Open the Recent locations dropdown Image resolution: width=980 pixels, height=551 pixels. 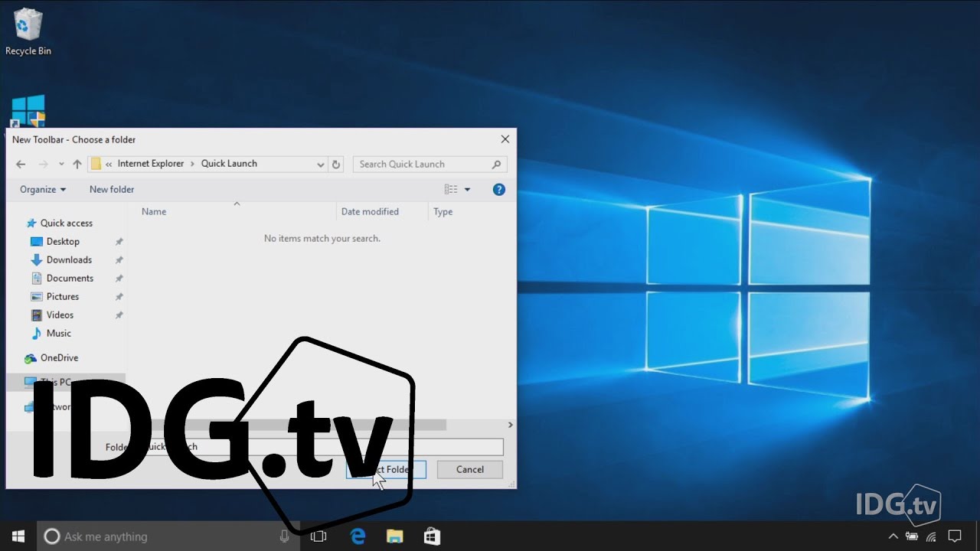(x=61, y=165)
